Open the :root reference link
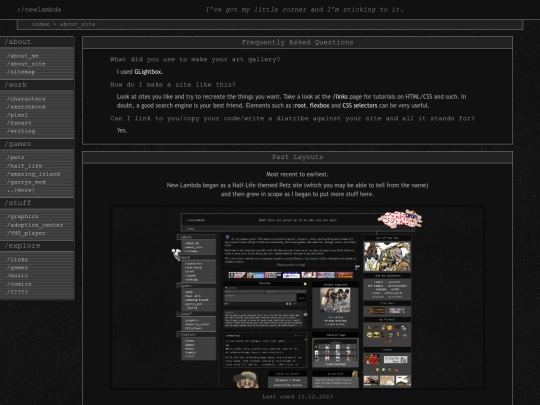This screenshot has width=540, height=405. coord(300,106)
